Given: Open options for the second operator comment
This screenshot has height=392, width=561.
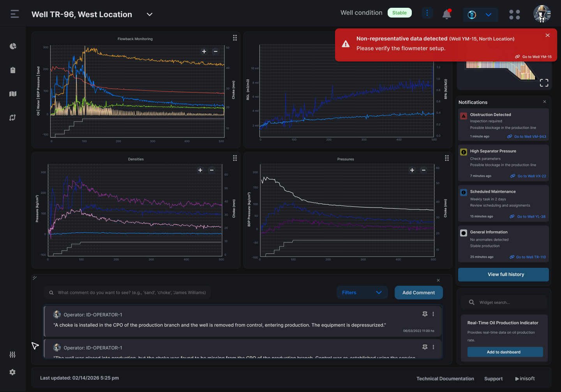Looking at the screenshot, I should [433, 347].
